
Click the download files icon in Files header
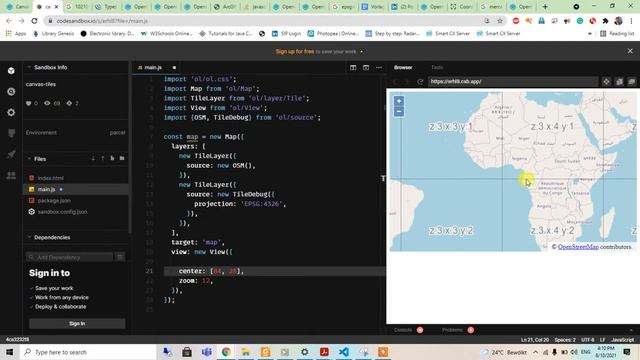pyautogui.click(x=93, y=158)
